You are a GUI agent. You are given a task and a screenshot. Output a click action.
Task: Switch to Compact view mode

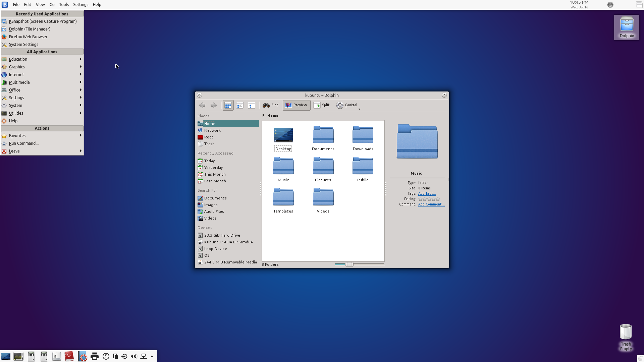point(240,105)
